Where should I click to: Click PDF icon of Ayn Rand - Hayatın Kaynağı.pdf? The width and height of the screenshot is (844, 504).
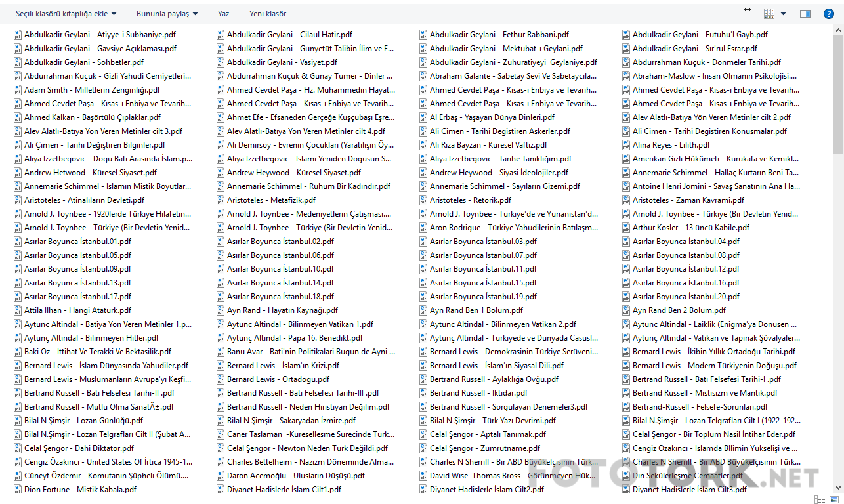coord(221,310)
